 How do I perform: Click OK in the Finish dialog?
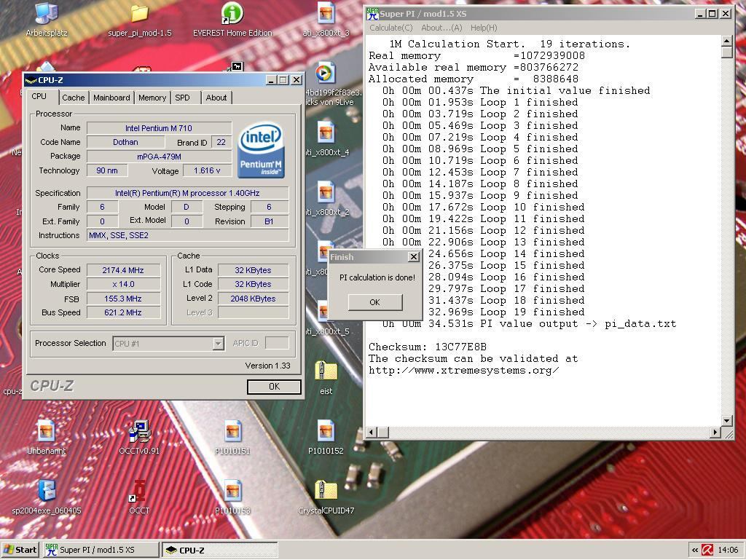(x=375, y=302)
